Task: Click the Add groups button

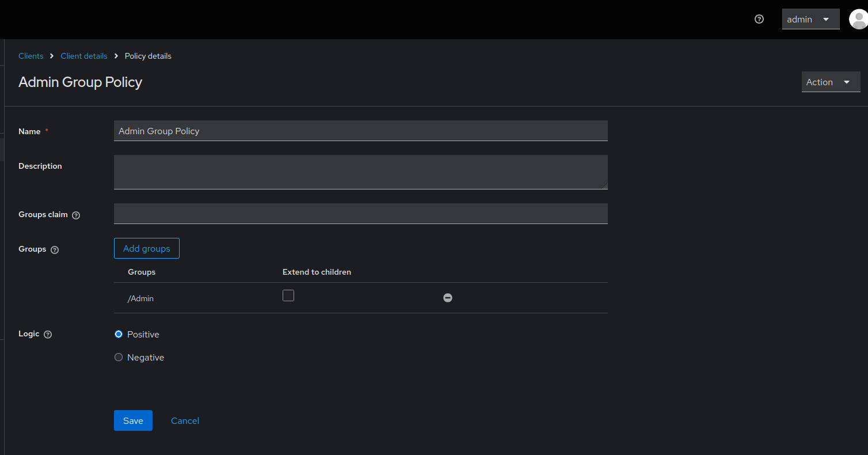Action: click(x=146, y=248)
